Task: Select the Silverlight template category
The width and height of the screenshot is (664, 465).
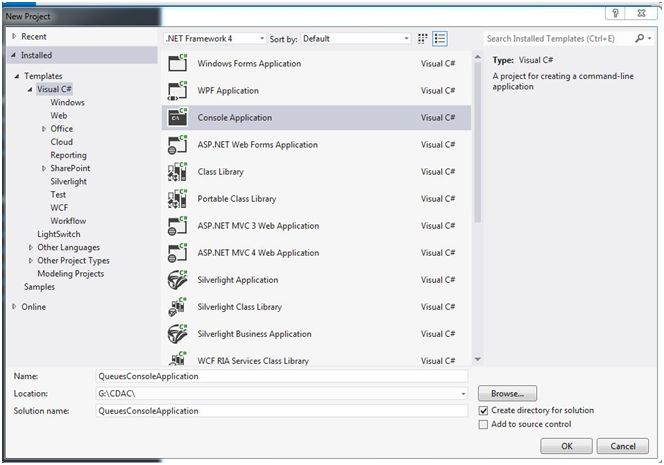Action: coord(68,181)
